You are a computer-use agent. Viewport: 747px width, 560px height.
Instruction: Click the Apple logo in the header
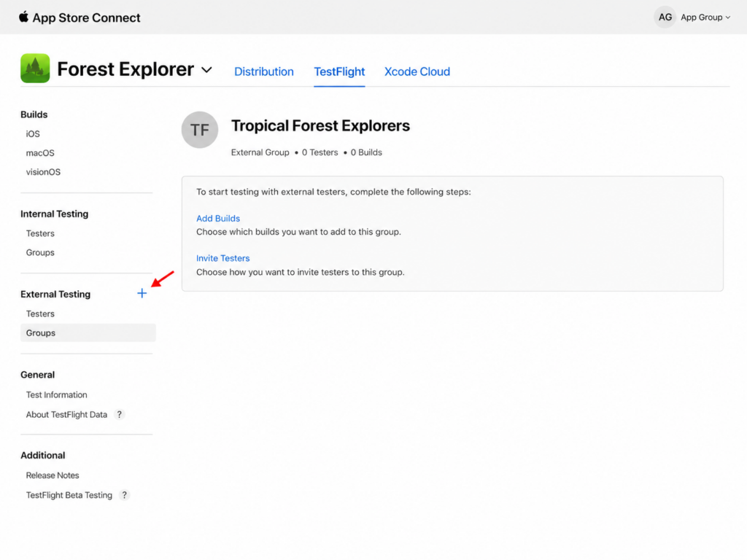23,17
